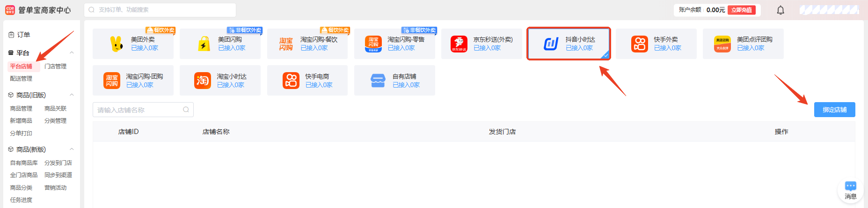Collapse the 商品(旧版) section chevron
The height and width of the screenshot is (208, 868).
point(72,95)
